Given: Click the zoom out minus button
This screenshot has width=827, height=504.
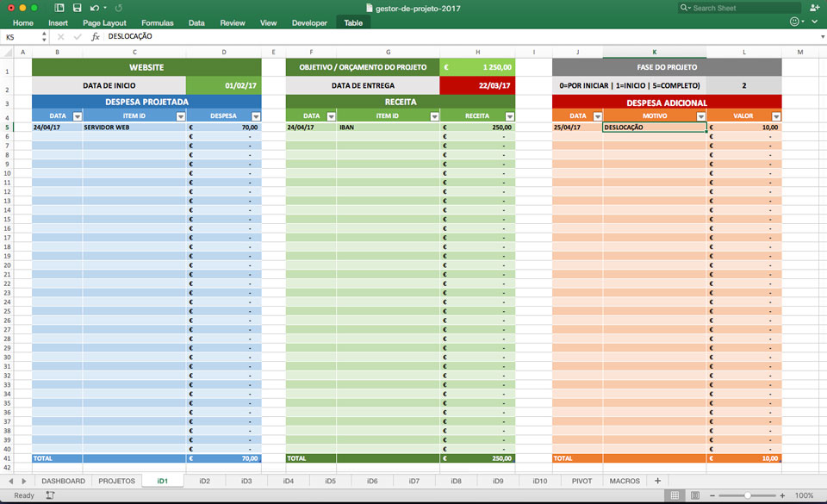Looking at the screenshot, I should [x=712, y=495].
